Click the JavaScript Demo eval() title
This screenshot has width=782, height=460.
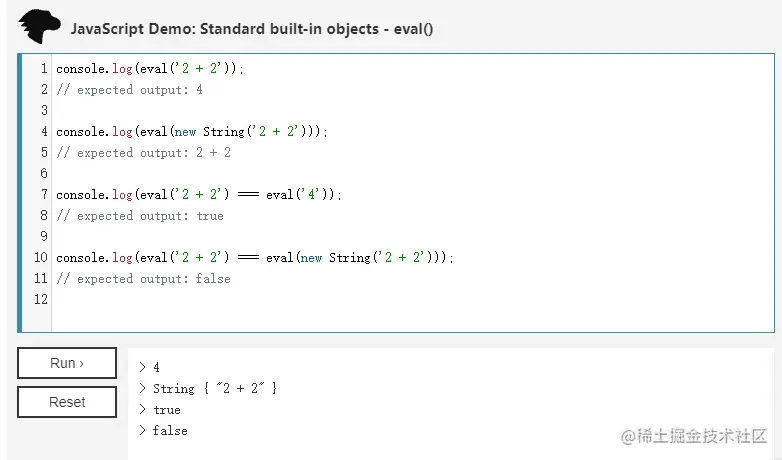[x=252, y=28]
